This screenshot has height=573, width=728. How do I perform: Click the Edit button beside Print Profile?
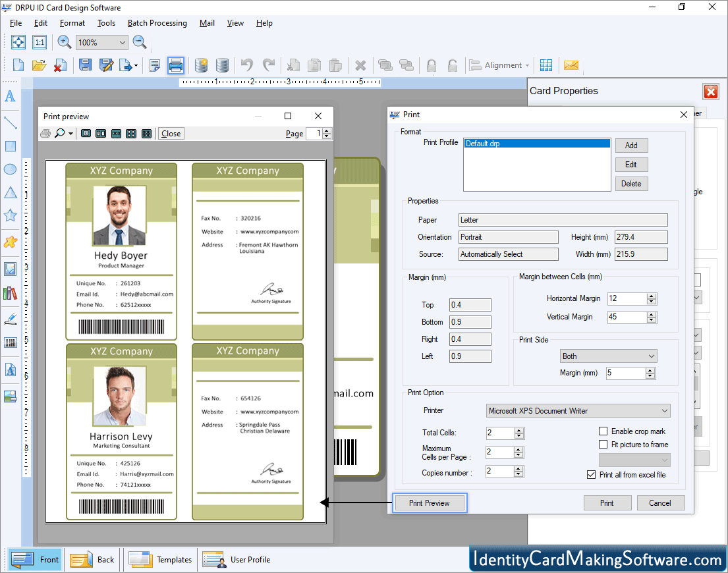[x=631, y=164]
